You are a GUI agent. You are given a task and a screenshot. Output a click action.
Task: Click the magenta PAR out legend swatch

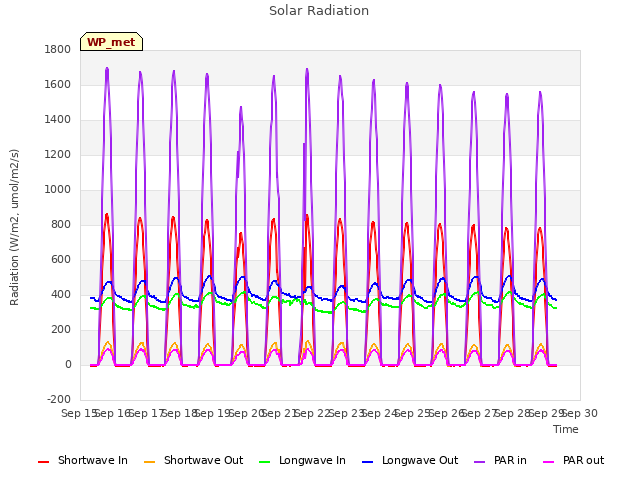[x=549, y=462]
